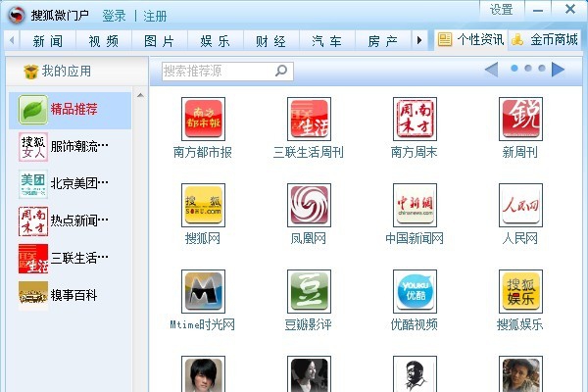Go to next recommendations page arrow
Viewport: 588px width, 392px height.
click(559, 70)
